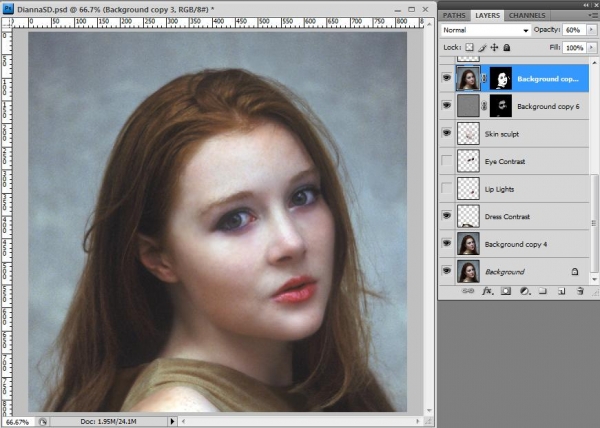Open the status bar Doc info arrow menu
This screenshot has height=428, width=600.
(172, 421)
